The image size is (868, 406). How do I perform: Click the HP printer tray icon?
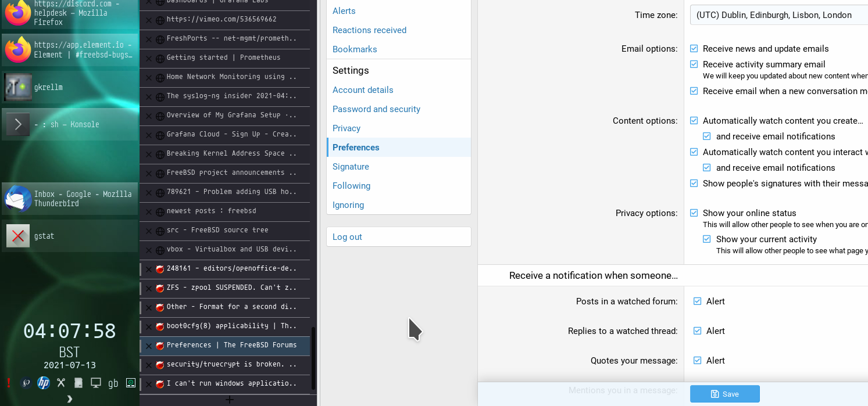pos(43,383)
